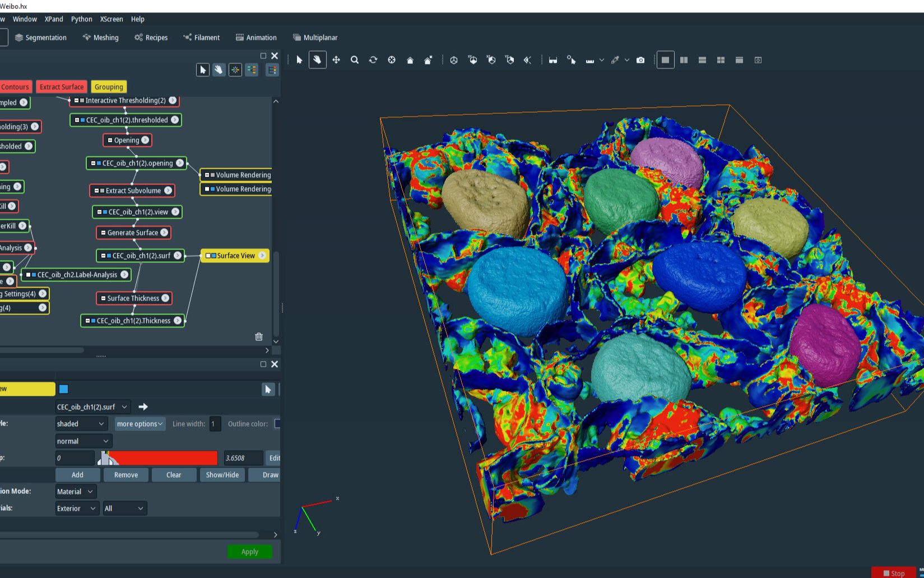Toggle viewer visibility square on Surface View
Viewport: 924px width, 578px height.
point(213,256)
